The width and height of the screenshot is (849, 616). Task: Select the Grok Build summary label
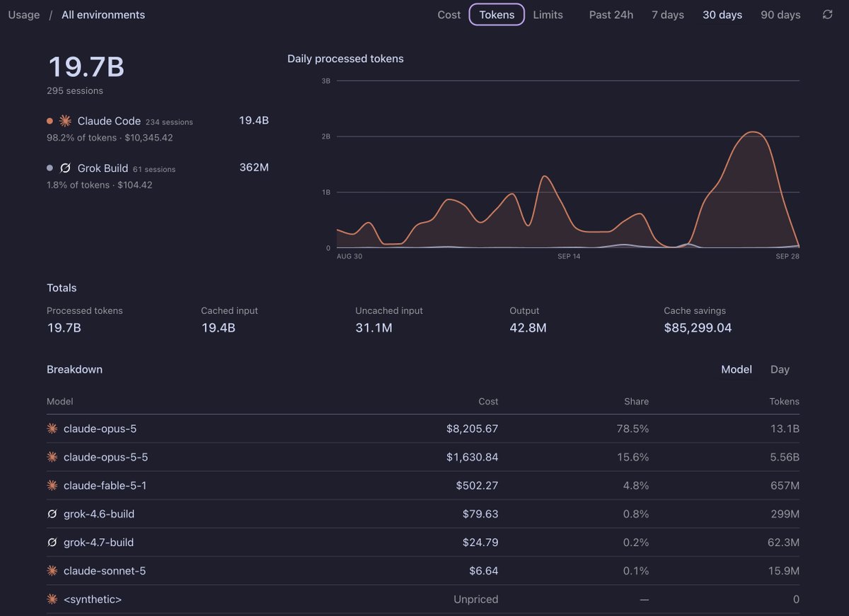point(103,168)
